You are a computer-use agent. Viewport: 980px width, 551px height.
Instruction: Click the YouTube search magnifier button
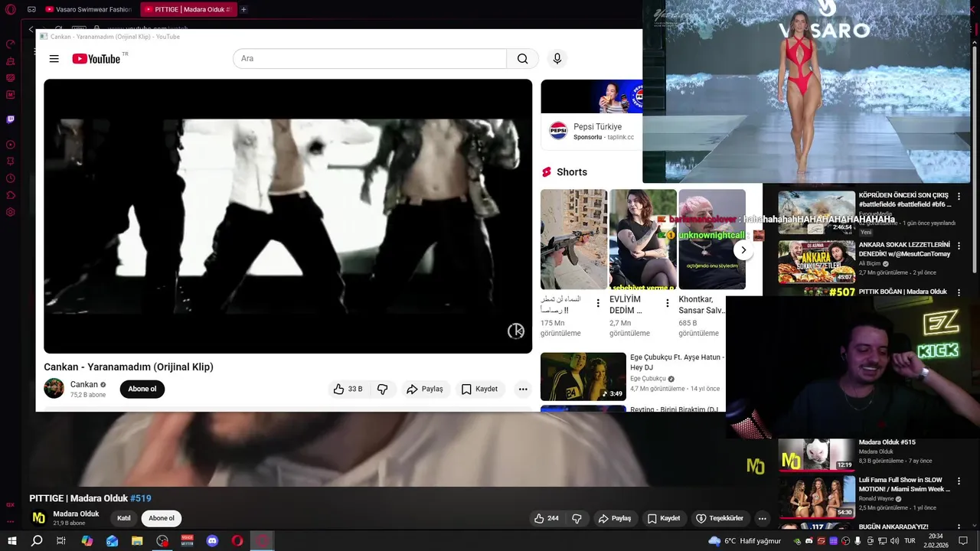522,59
